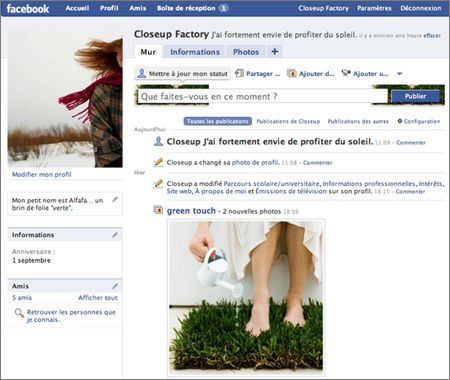Add a new tab with plus icon

(275, 52)
